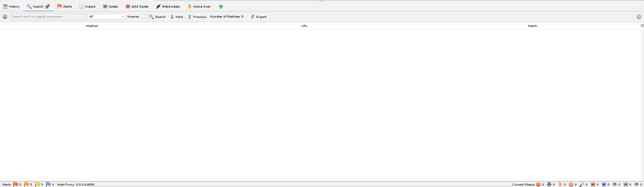
Task: Click the Search button
Action: click(157, 16)
